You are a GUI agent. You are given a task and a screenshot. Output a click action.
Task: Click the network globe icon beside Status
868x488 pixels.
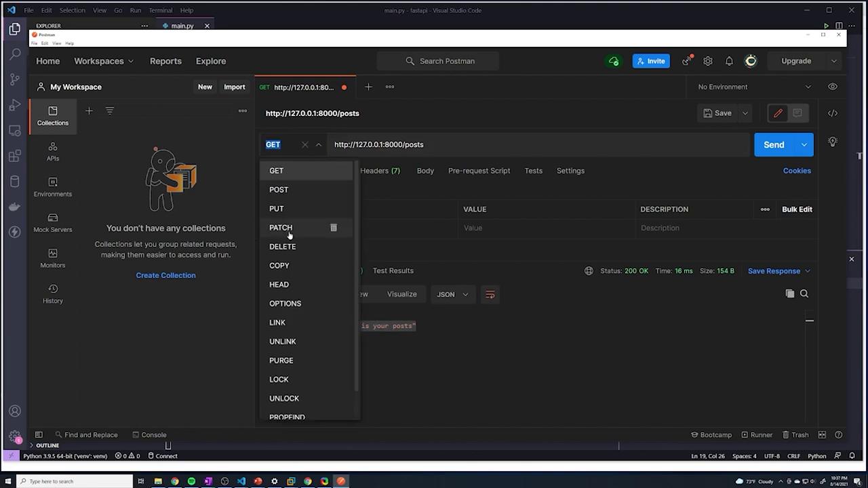click(x=589, y=271)
